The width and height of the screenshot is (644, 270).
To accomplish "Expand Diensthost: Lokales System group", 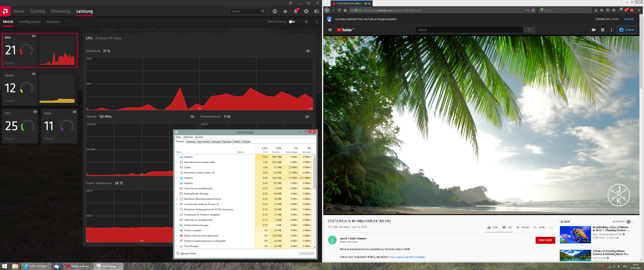I will (177, 173).
